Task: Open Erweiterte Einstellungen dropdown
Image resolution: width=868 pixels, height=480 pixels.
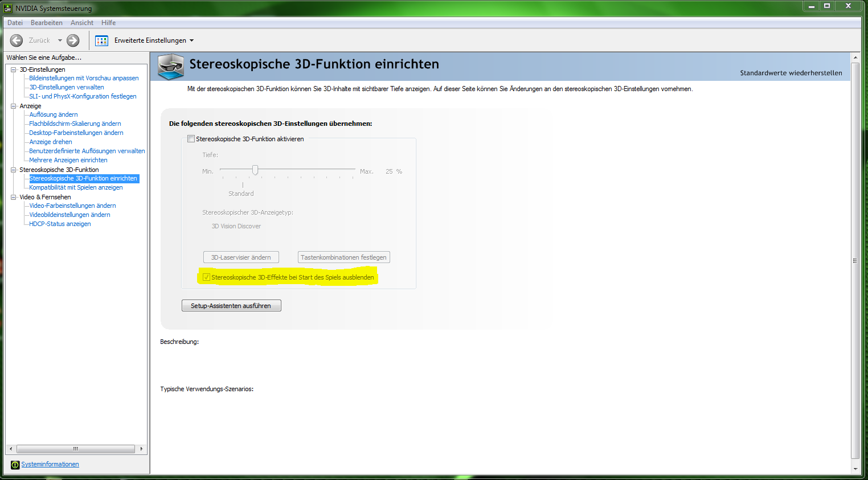Action: [x=191, y=40]
